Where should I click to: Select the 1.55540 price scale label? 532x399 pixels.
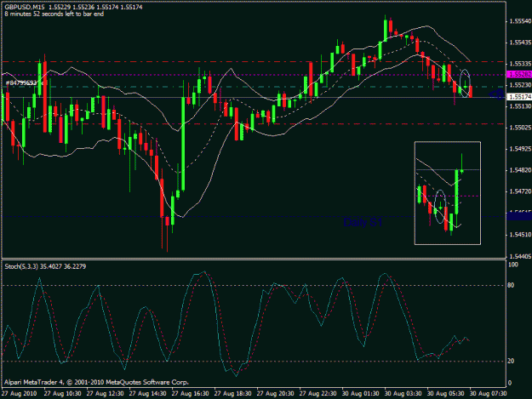520,21
